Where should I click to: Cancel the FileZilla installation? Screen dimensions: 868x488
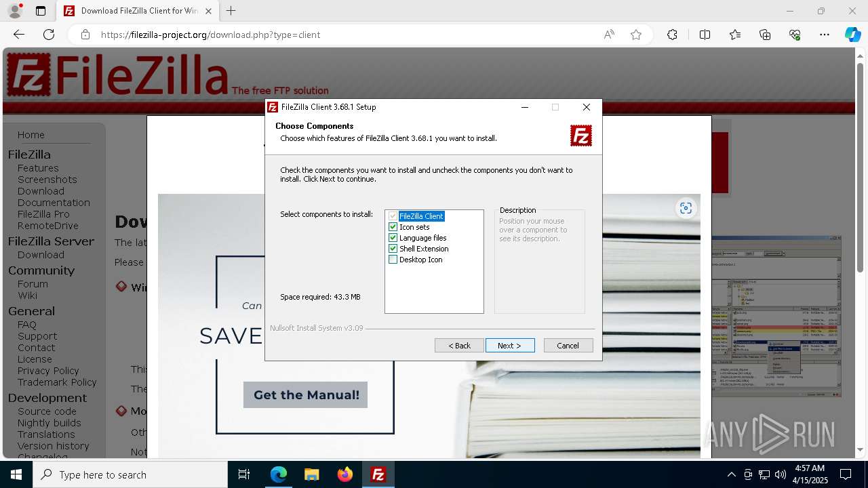(x=568, y=346)
